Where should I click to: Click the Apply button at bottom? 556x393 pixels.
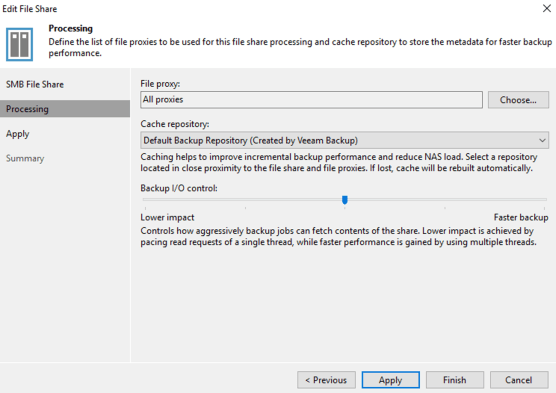click(x=390, y=380)
